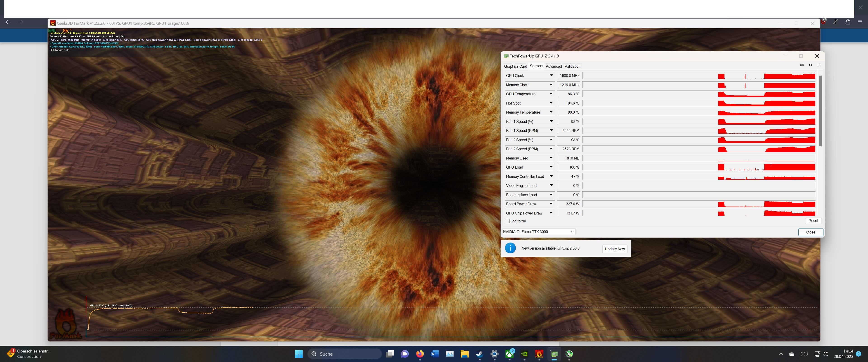
Task: Open the Memory Temperature sensor dropdown
Action: click(551, 112)
